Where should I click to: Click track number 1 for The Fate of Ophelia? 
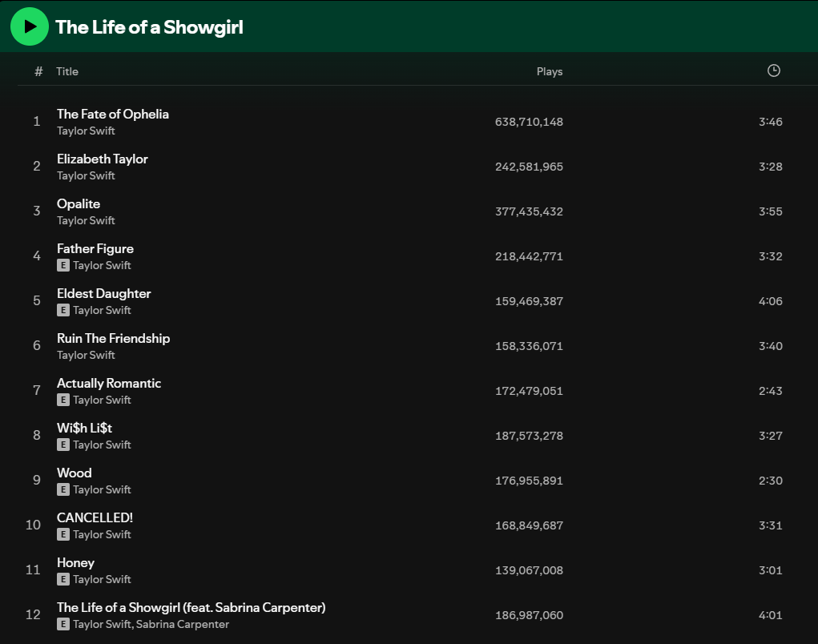click(x=37, y=122)
